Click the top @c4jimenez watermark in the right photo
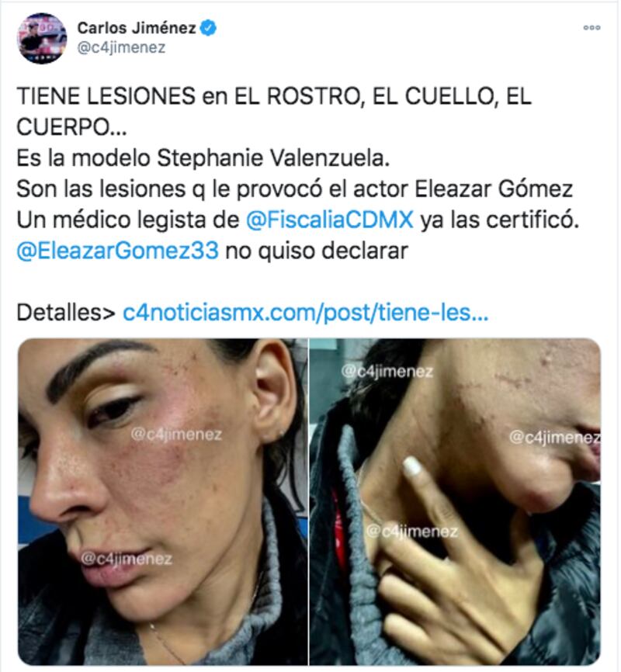The image size is (621, 672). pos(387,371)
